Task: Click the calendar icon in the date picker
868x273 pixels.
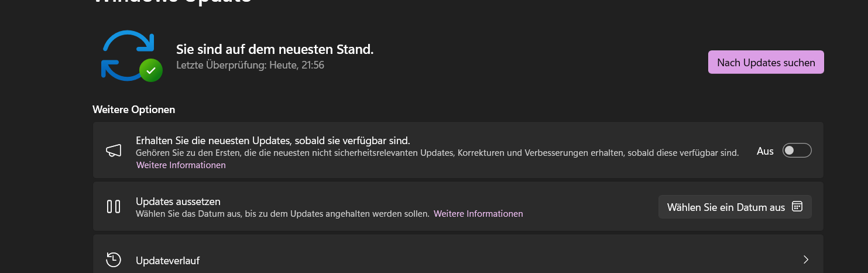Action: 797,207
